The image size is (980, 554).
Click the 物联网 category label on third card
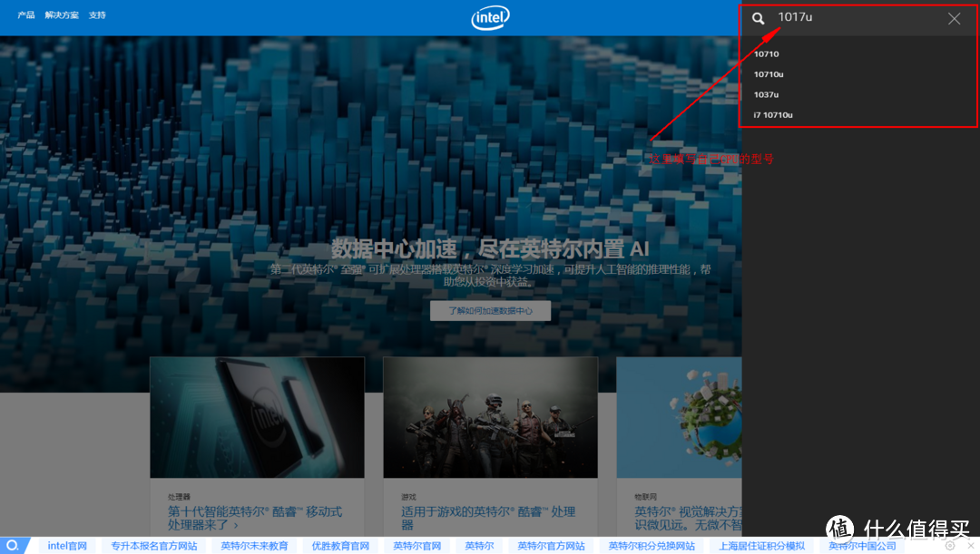(x=646, y=497)
